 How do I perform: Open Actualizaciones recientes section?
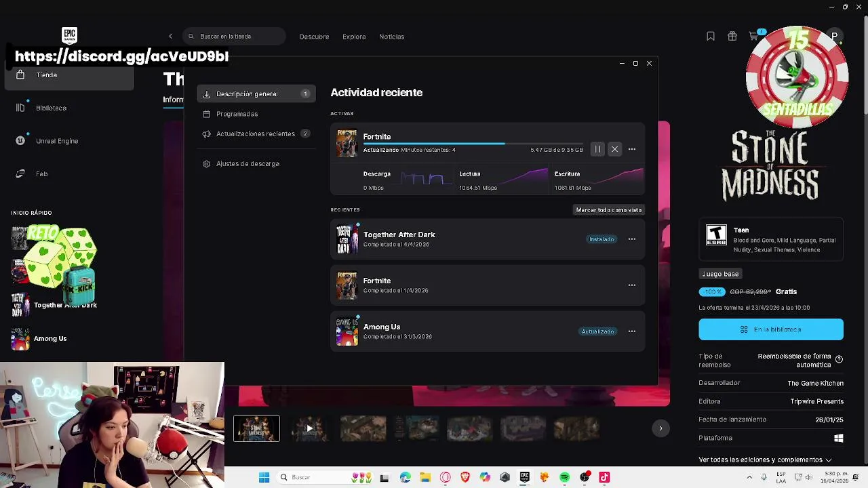tap(256, 134)
